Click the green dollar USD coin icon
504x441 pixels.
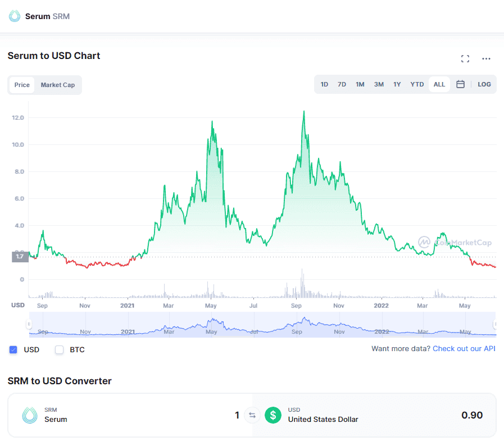click(x=273, y=415)
